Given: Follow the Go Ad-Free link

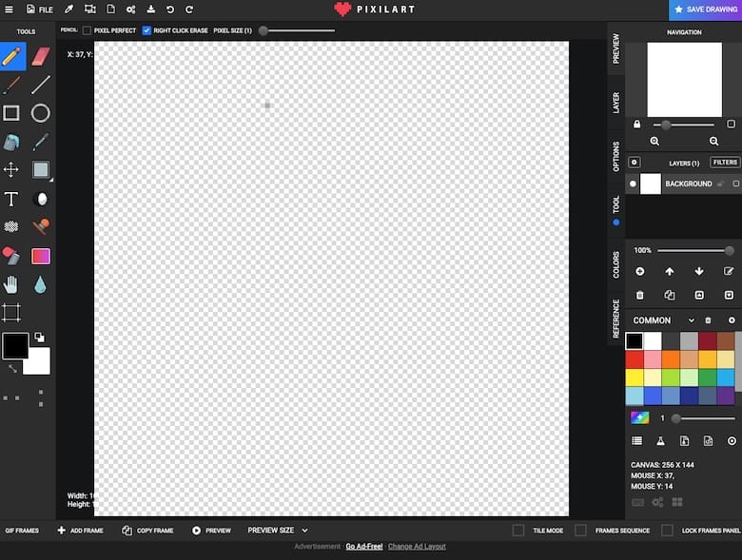Looking at the screenshot, I should tap(364, 547).
